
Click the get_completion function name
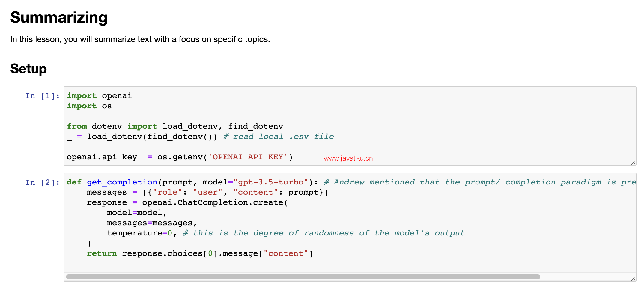[x=122, y=182]
